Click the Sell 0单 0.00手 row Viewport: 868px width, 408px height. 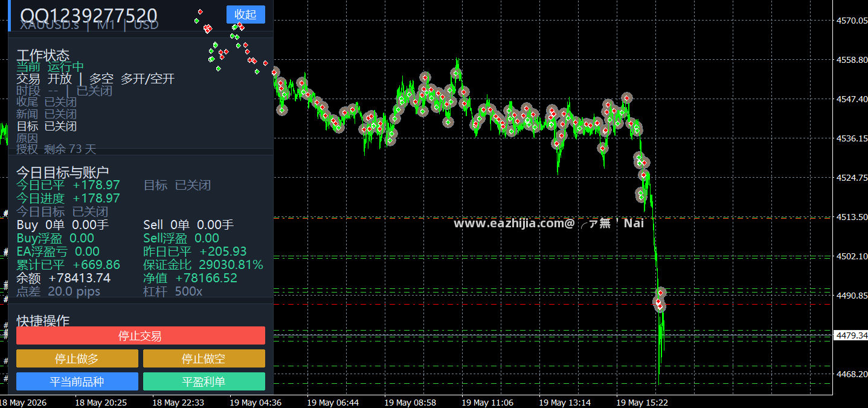click(188, 225)
